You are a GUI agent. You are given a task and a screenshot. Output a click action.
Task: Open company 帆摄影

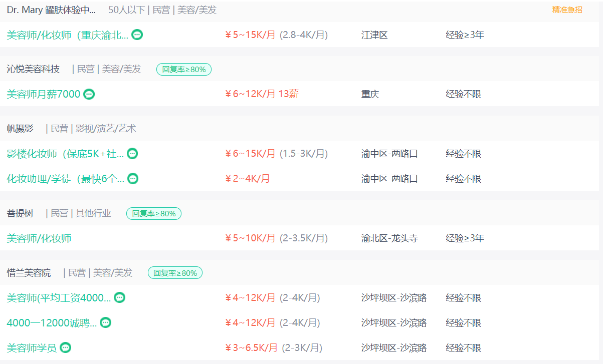[20, 129]
